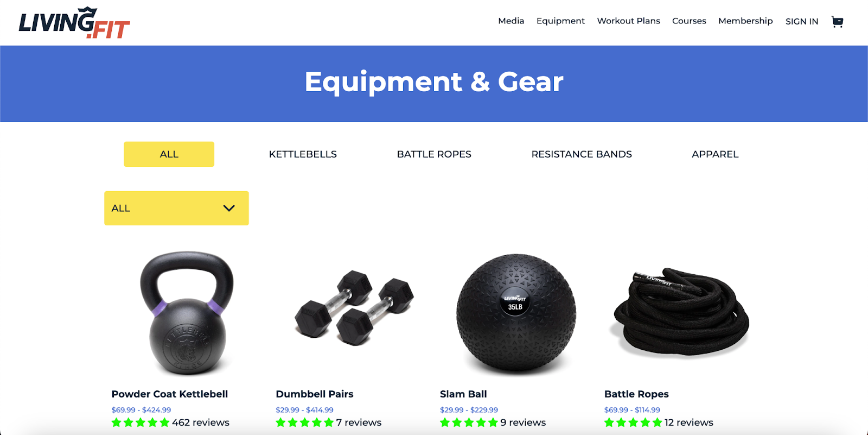Click the chevron arrow in ALL dropdown
The width and height of the screenshot is (868, 435).
229,208
